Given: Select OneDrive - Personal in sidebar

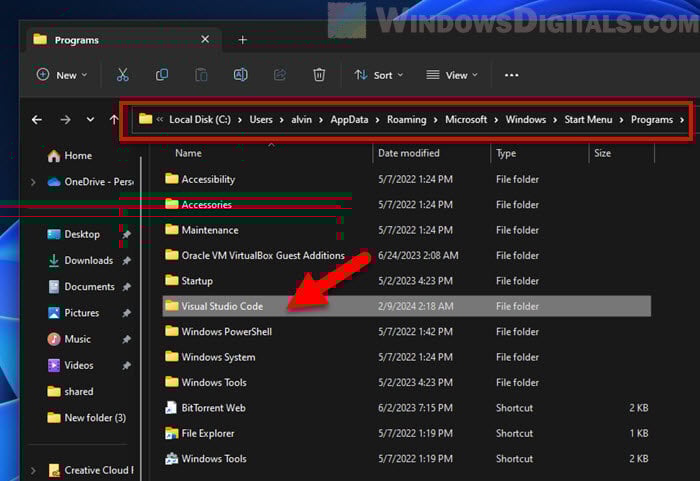Looking at the screenshot, I should coord(91,182).
